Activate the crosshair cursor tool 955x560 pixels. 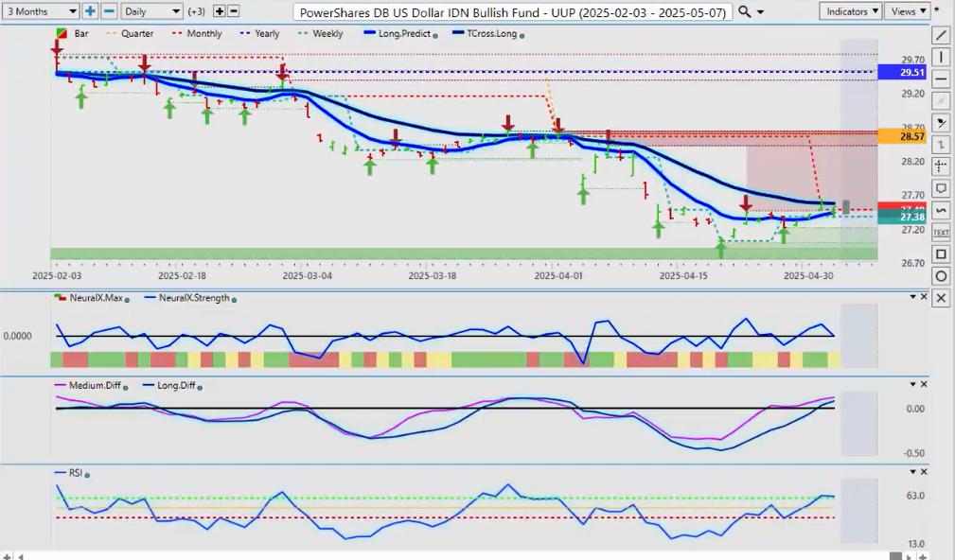pyautogui.click(x=941, y=166)
